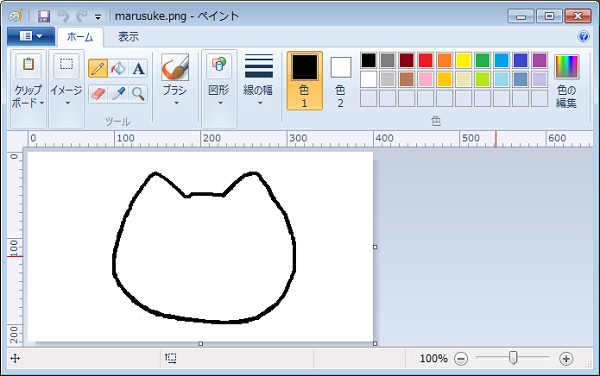Click the dashed rectangle selection icon
The height and width of the screenshot is (376, 600).
[66, 64]
